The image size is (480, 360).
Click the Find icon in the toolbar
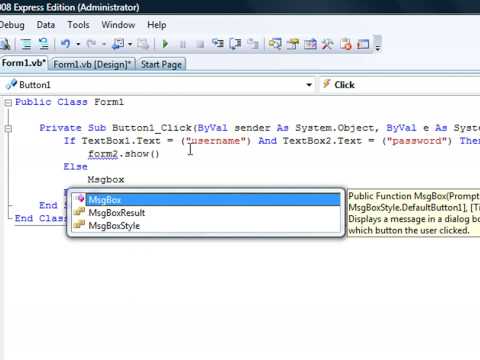(5, 44)
